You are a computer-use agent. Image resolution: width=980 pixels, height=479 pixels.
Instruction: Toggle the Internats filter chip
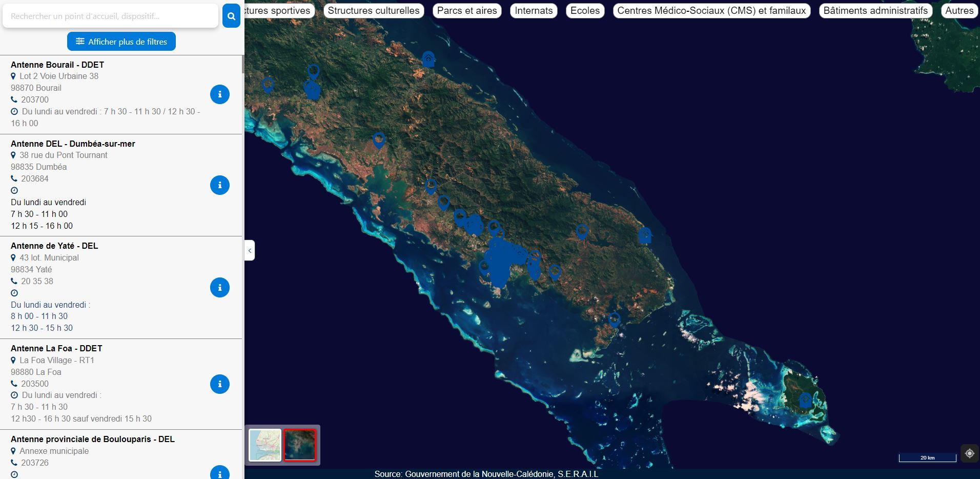tap(534, 11)
